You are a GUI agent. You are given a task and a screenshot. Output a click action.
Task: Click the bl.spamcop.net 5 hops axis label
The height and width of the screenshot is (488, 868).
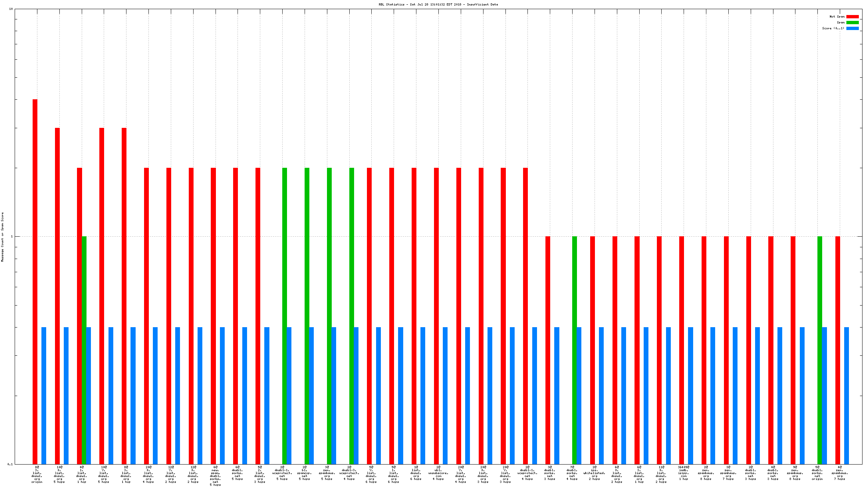tap(305, 473)
